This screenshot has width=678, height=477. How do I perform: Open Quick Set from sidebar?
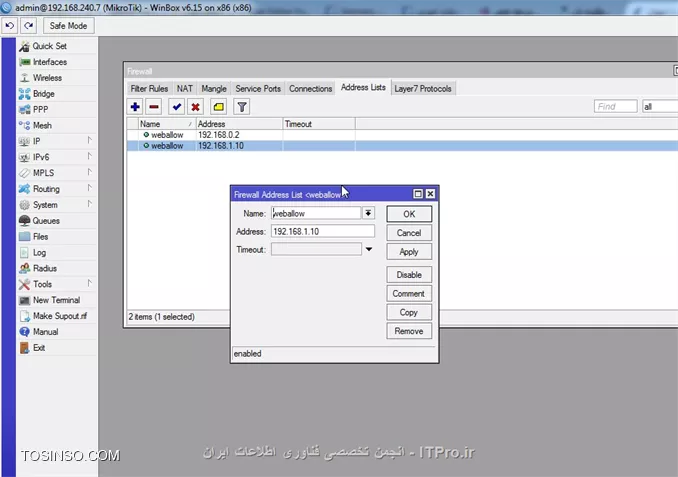57,46
